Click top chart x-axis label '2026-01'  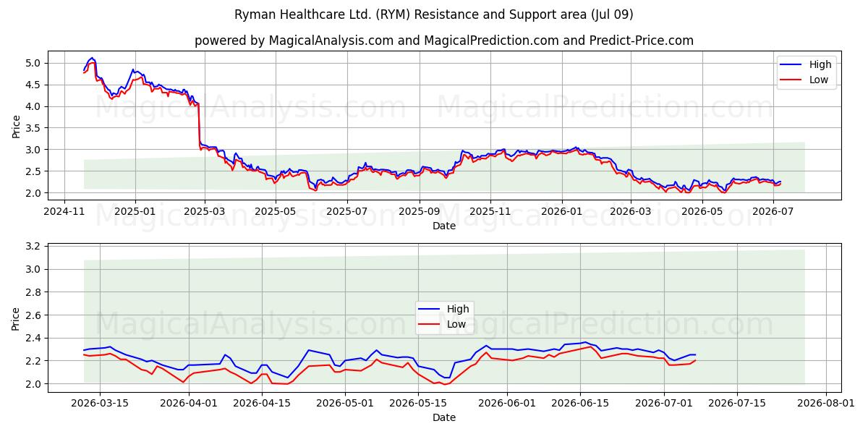click(562, 212)
